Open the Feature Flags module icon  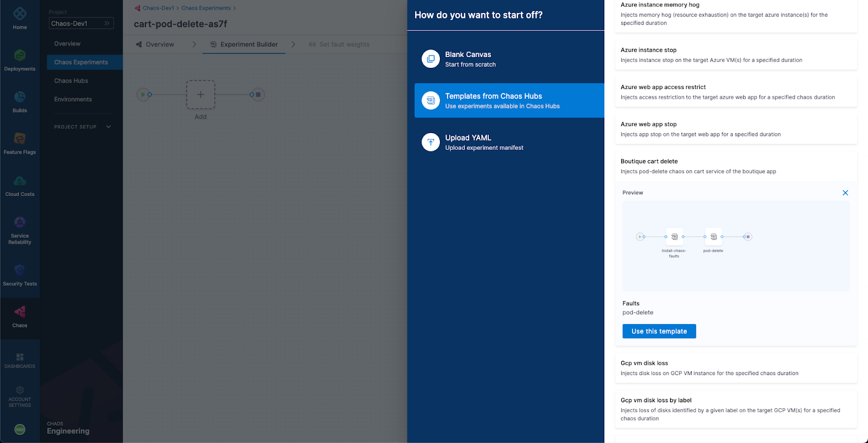tap(20, 139)
